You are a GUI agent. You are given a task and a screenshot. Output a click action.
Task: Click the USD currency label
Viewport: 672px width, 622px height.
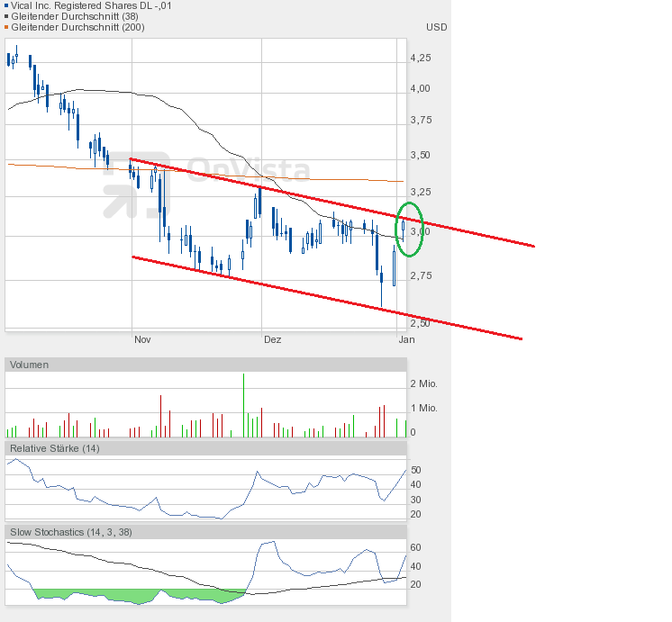pos(436,27)
